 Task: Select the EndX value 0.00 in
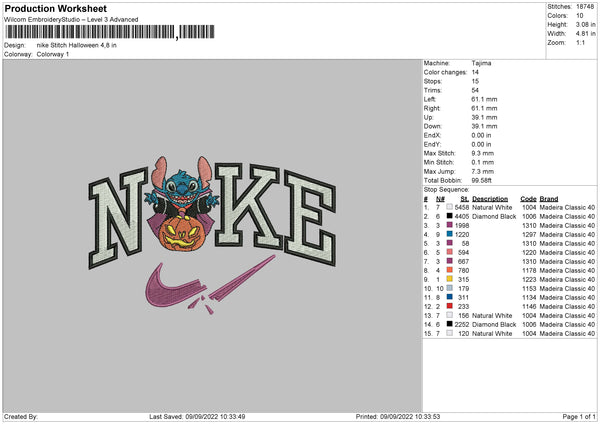point(481,135)
